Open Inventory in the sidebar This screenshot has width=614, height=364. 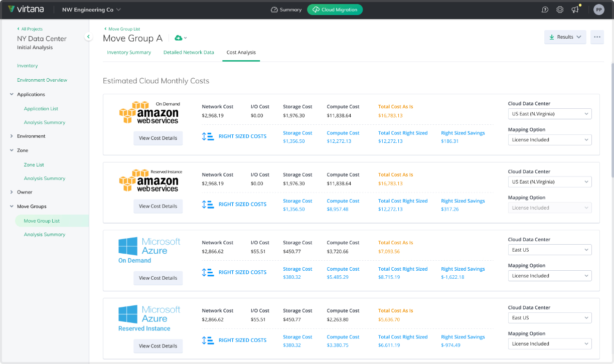coord(28,66)
